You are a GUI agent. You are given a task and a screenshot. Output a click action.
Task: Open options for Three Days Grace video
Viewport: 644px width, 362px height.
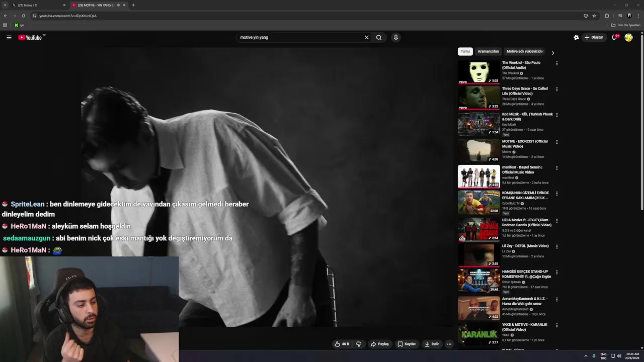click(x=556, y=89)
